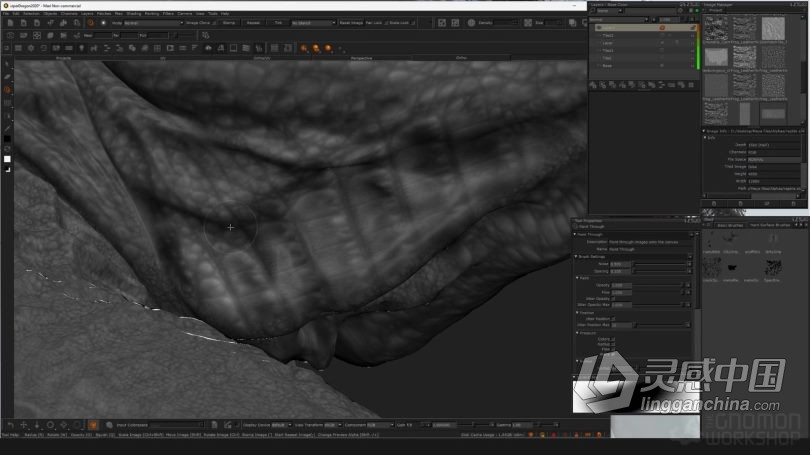810x455 pixels.
Task: Click the move cross icon in bottom toolbar
Action: tap(24, 425)
